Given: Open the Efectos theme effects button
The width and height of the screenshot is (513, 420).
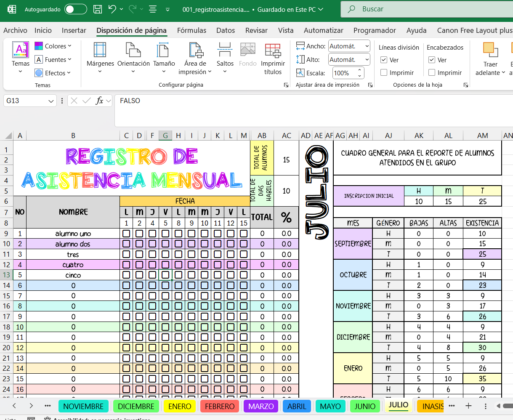Looking at the screenshot, I should click(53, 73).
